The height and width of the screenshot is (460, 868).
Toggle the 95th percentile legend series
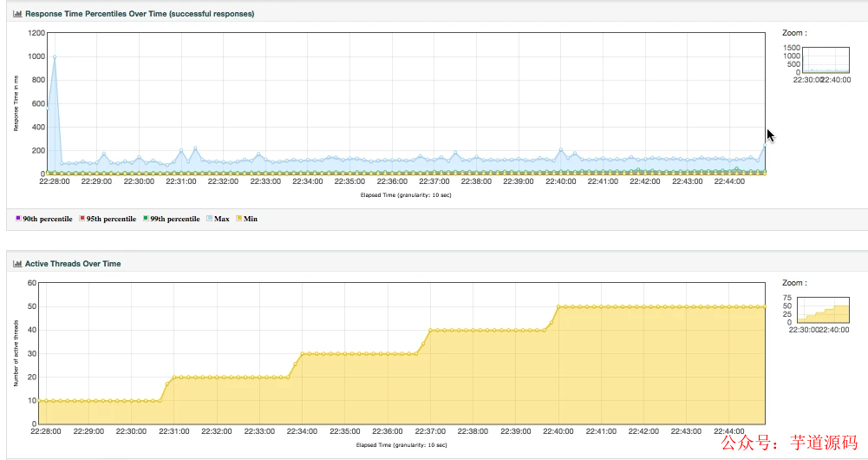click(108, 219)
